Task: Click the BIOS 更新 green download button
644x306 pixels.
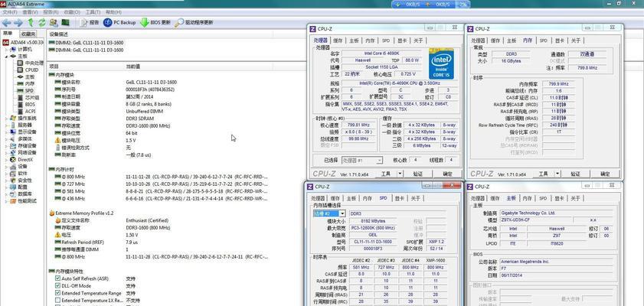Action: tap(155, 22)
